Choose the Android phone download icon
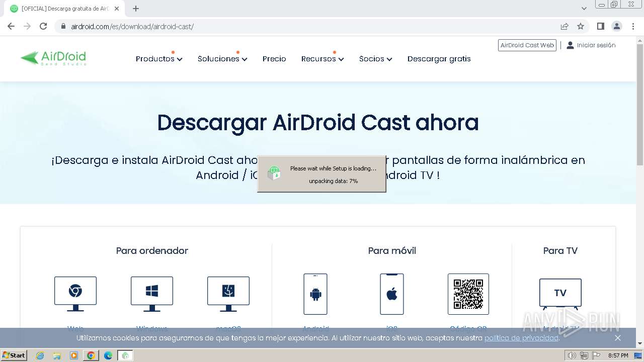This screenshot has width=644, height=362. pos(315,294)
